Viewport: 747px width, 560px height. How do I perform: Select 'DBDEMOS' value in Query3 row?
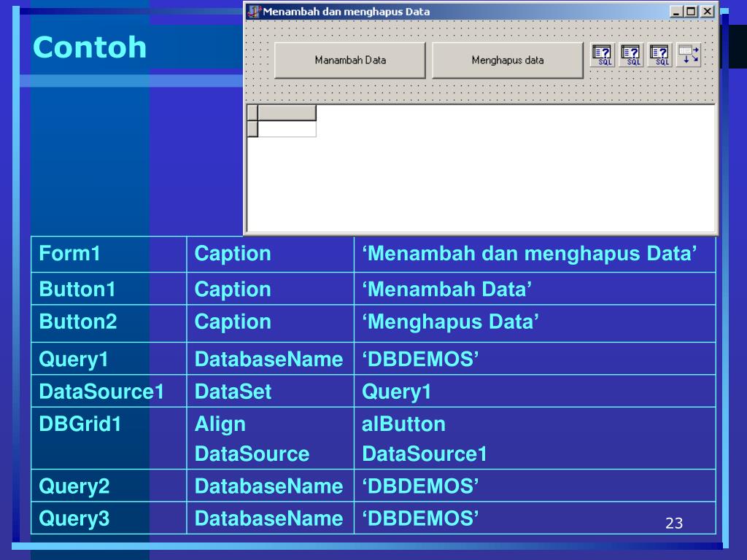click(x=420, y=518)
